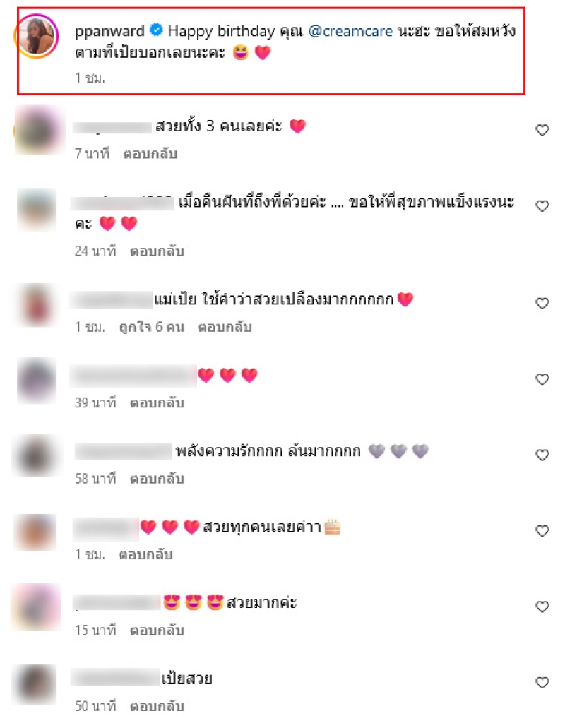Tap heart on "เมื่อคืนฝันที่ถึงพี่ด้วยค่ะ" comment

click(x=542, y=205)
